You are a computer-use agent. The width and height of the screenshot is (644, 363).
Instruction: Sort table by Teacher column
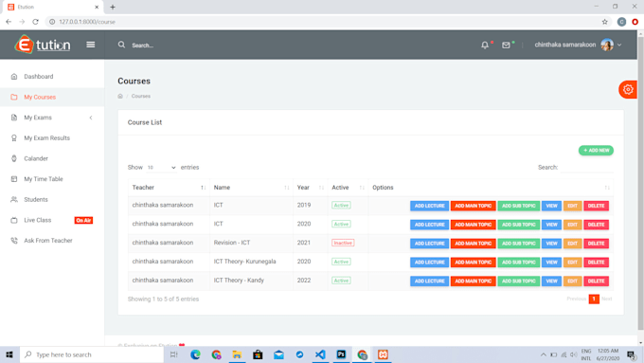[x=169, y=188]
